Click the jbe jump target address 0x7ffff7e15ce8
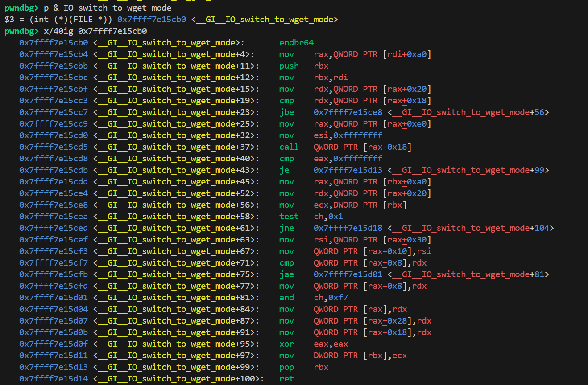The image size is (588, 385). (x=348, y=112)
